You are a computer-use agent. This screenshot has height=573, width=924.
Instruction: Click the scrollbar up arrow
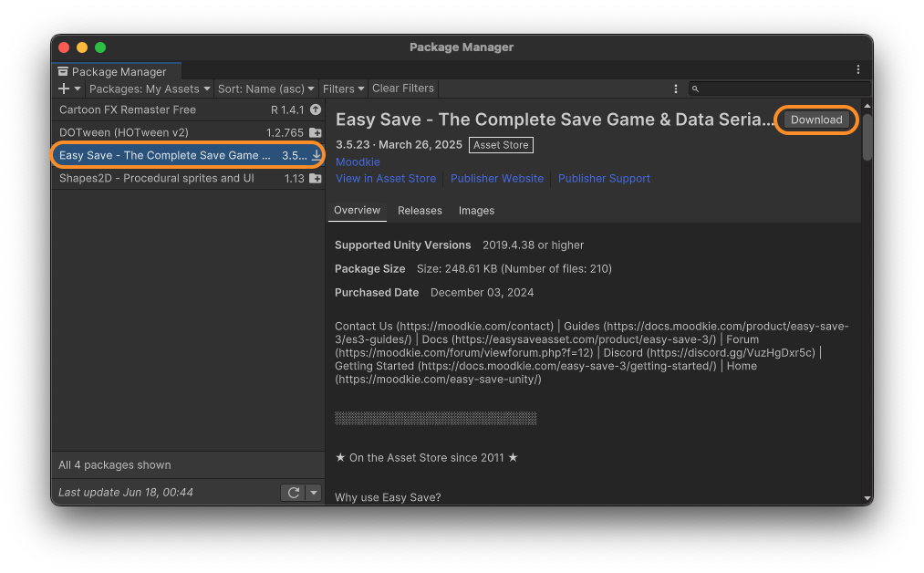point(867,106)
